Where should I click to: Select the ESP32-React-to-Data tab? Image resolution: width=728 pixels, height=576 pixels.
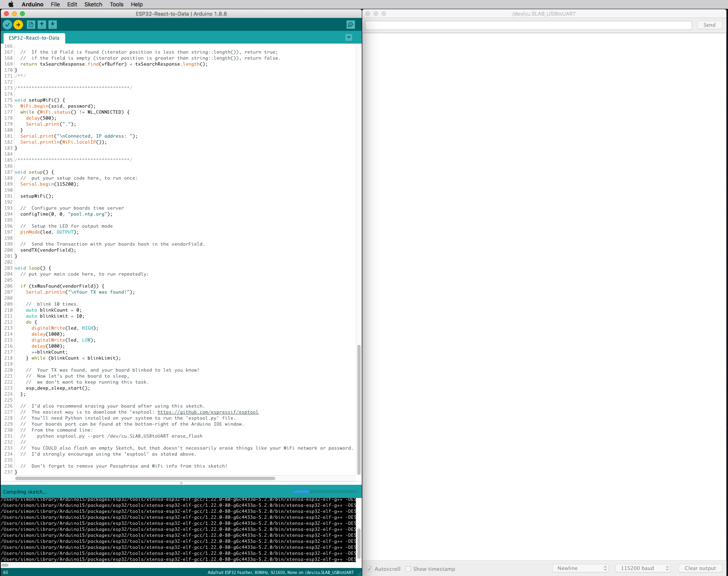pyautogui.click(x=34, y=38)
